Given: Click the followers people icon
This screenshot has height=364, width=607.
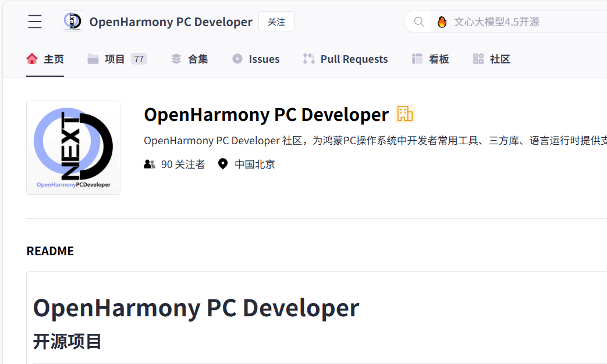Looking at the screenshot, I should 150,164.
